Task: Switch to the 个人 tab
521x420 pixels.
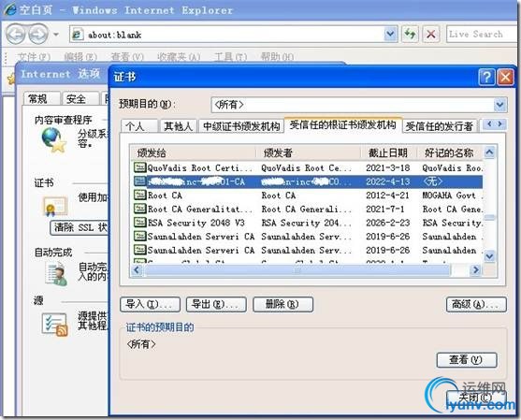Action: 138,126
